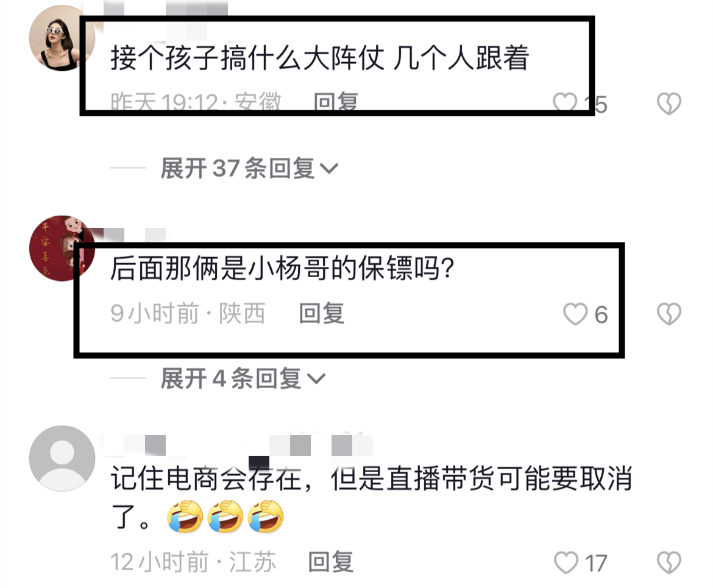Like the 小杨哥 bodyguard comment
The height and width of the screenshot is (588, 713).
pos(575,314)
